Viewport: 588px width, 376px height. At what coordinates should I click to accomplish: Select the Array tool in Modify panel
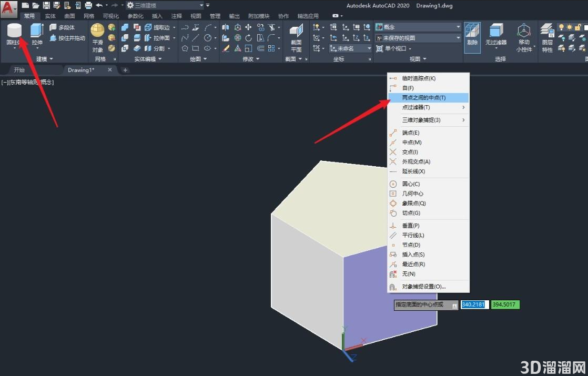click(x=271, y=48)
